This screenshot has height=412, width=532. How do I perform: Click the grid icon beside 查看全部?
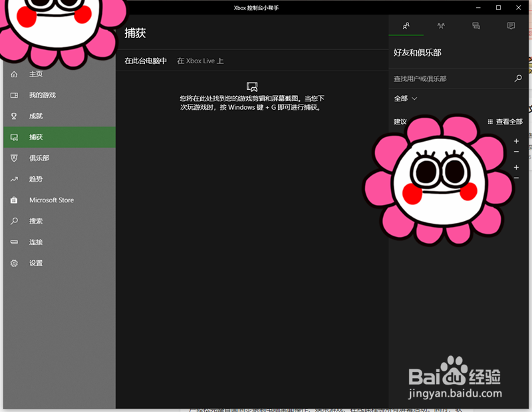490,122
